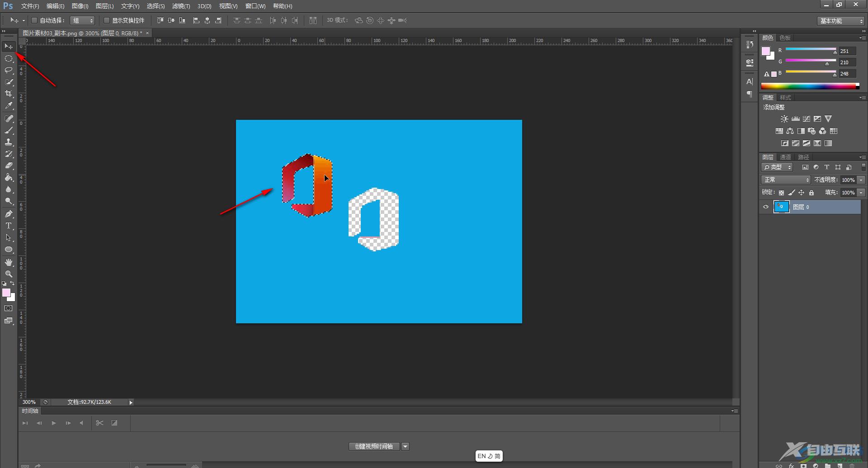Click the foreground color swatch in toolbox
868x468 pixels.
pos(6,293)
